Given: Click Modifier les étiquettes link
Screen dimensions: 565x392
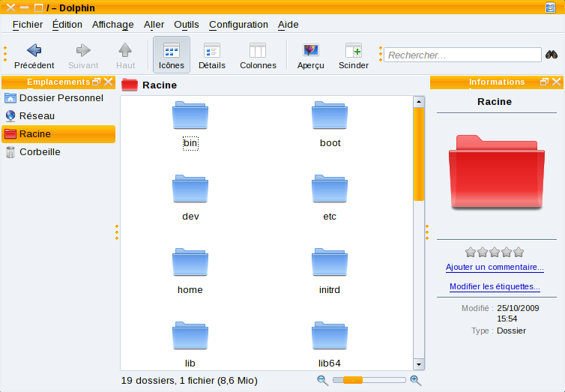Looking at the screenshot, I should pyautogui.click(x=495, y=287).
